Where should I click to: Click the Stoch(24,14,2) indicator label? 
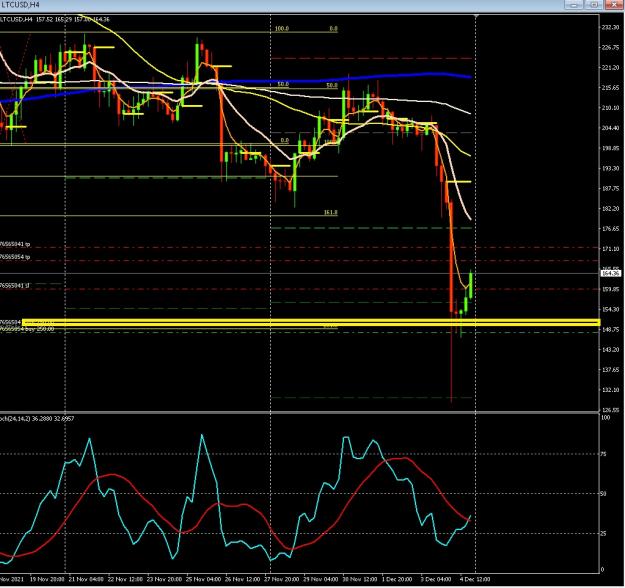pyautogui.click(x=37, y=419)
